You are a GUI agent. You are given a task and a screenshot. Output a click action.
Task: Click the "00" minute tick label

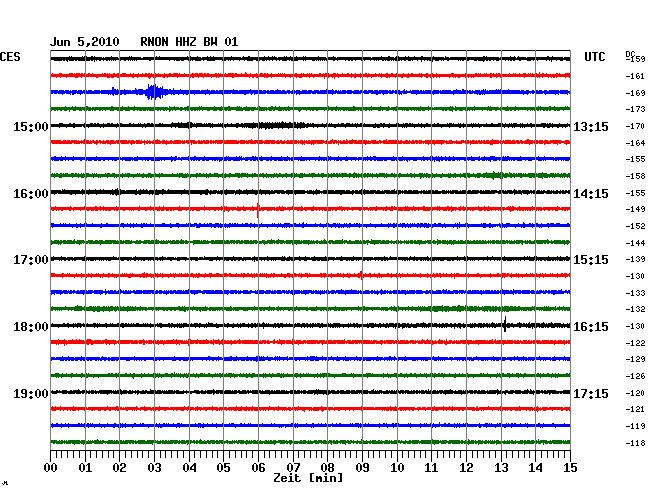(51, 468)
